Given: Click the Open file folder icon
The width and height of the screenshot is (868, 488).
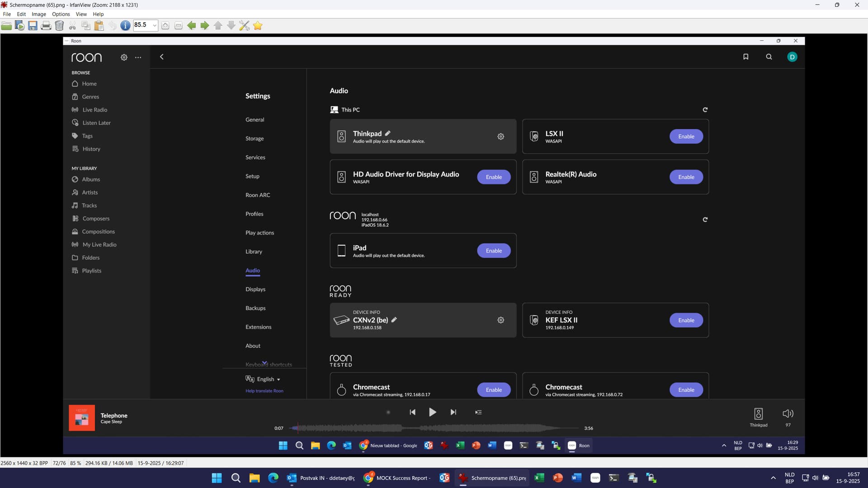Looking at the screenshot, I should click(6, 26).
